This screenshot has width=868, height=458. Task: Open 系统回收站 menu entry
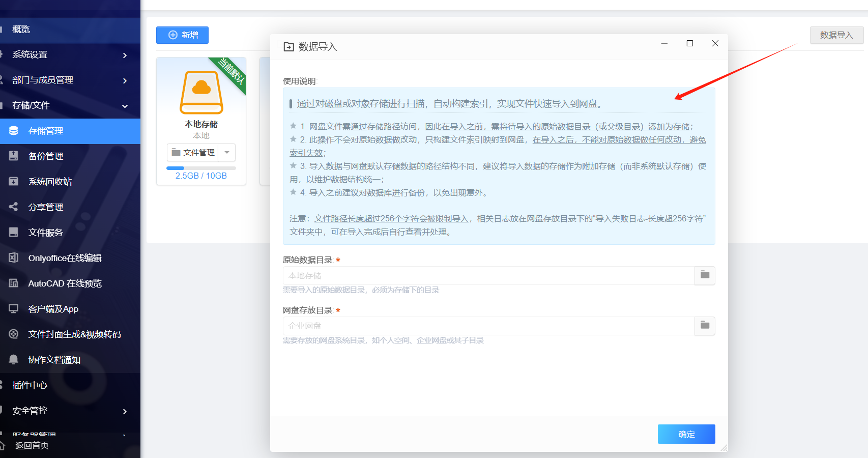70,182
